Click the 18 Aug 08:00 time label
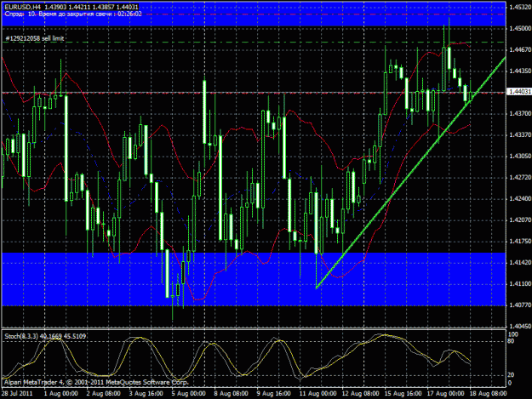 489,393
